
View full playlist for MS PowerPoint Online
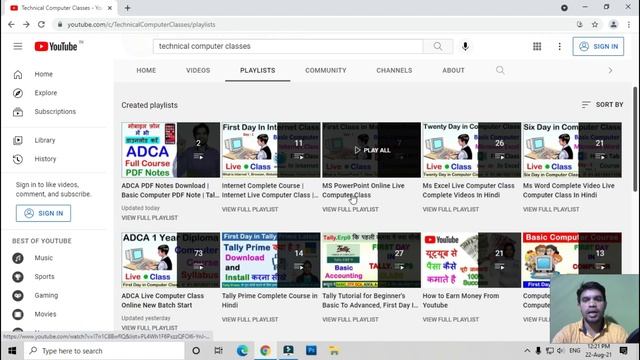point(350,209)
